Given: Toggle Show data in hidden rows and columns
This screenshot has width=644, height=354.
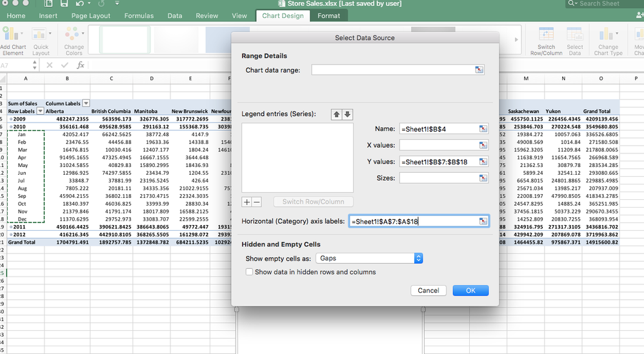Looking at the screenshot, I should pos(249,272).
